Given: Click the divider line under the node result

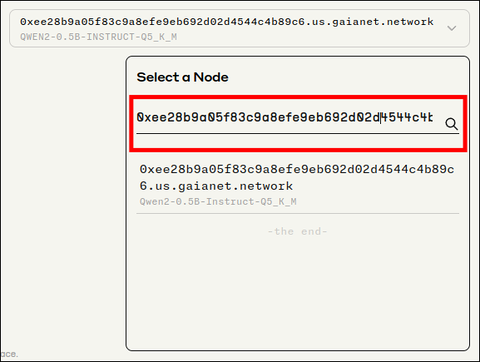Looking at the screenshot, I should pyautogui.click(x=297, y=213).
